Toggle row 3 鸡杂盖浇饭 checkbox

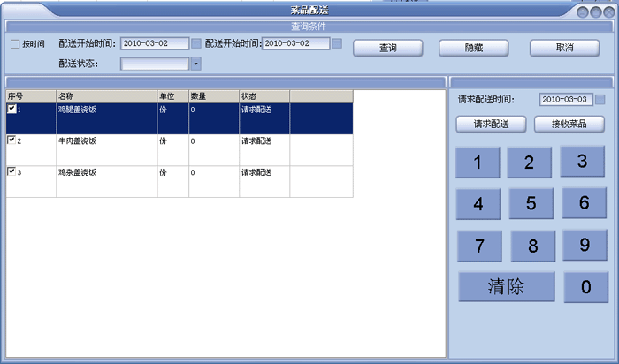tap(11, 172)
